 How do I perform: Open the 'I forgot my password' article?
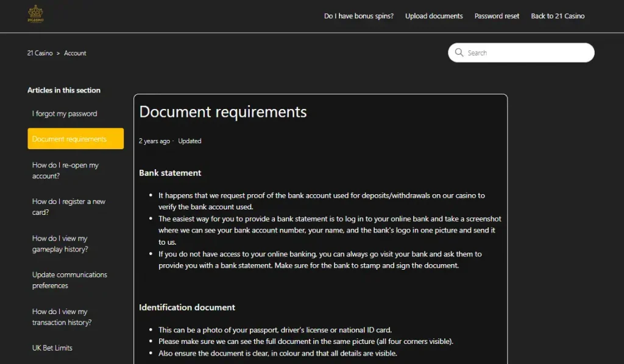(65, 114)
